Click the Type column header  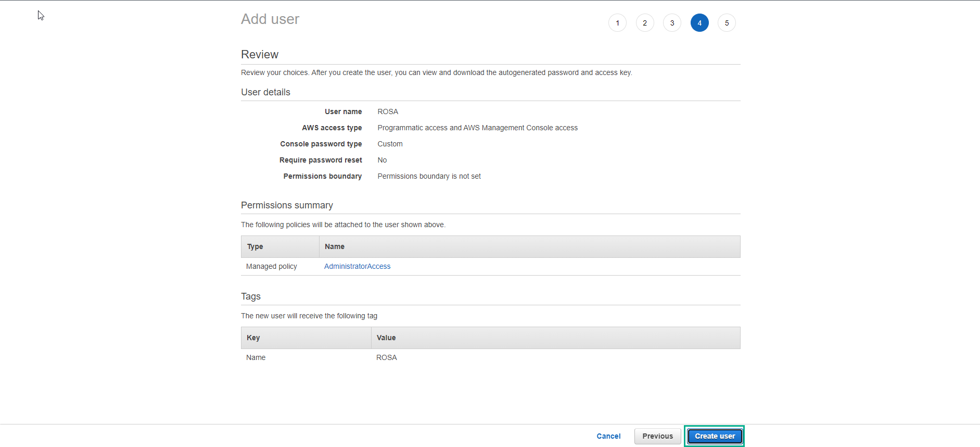point(255,246)
